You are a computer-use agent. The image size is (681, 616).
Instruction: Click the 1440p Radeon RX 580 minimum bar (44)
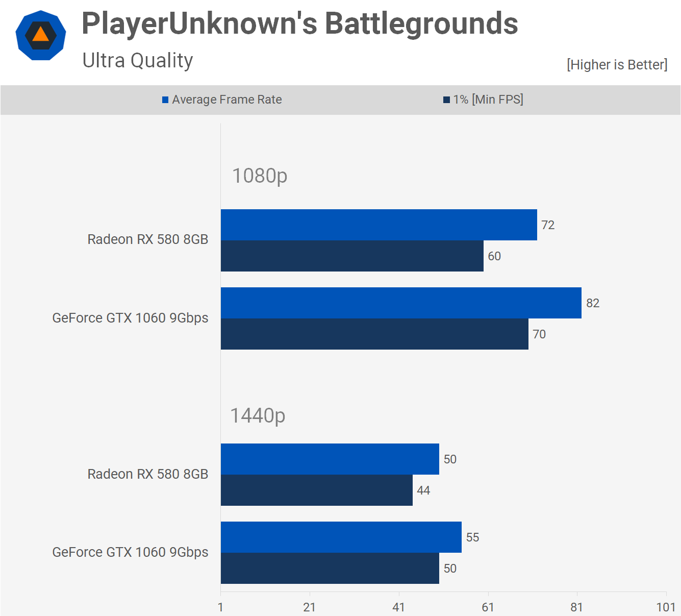click(x=316, y=490)
